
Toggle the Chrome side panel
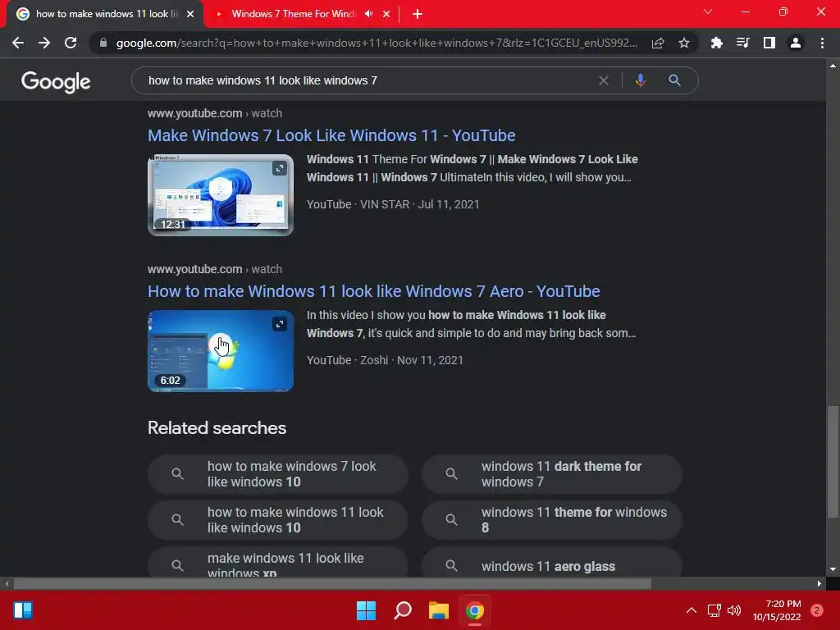click(769, 43)
